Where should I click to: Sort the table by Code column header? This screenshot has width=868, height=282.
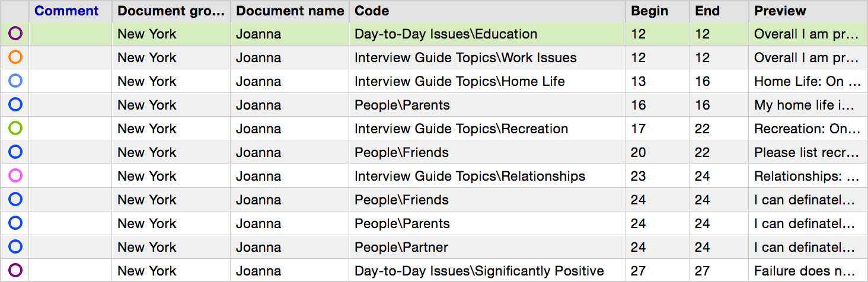[x=372, y=11]
